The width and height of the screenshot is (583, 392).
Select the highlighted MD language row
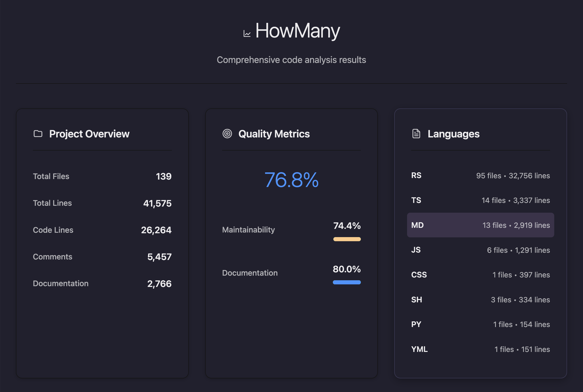[480, 225]
